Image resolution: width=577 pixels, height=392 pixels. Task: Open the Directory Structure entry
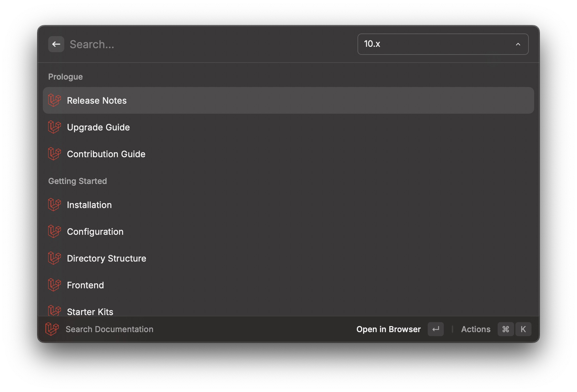pos(288,258)
